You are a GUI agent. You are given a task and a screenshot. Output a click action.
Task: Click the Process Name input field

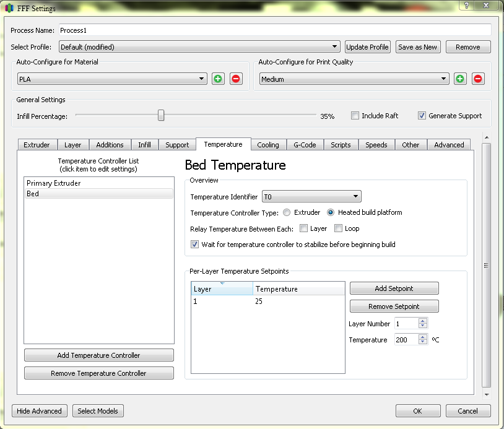point(274,30)
